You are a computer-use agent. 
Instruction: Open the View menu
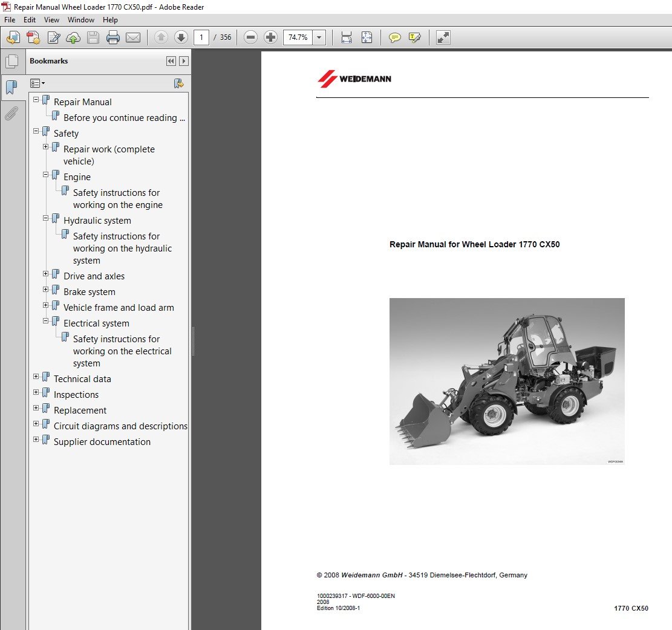point(51,19)
